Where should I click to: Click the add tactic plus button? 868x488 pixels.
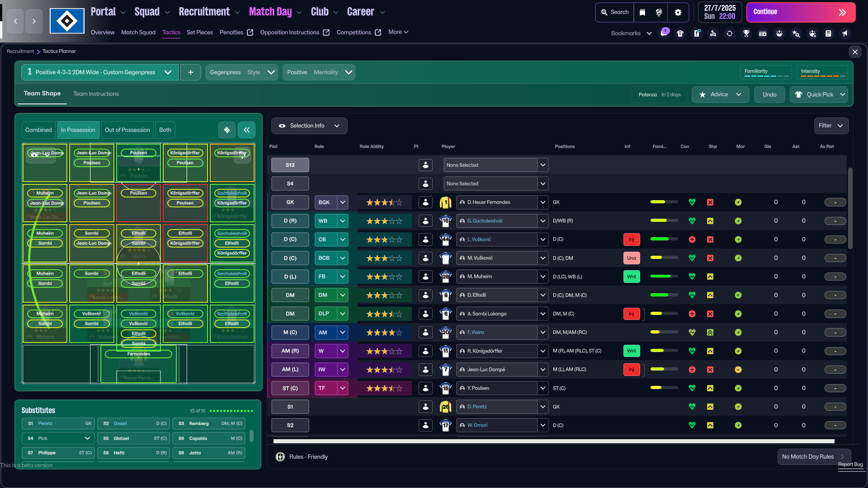191,72
